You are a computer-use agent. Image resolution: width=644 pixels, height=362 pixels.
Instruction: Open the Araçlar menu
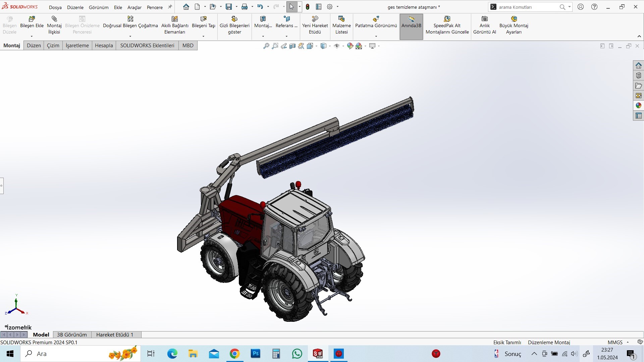coord(134,7)
